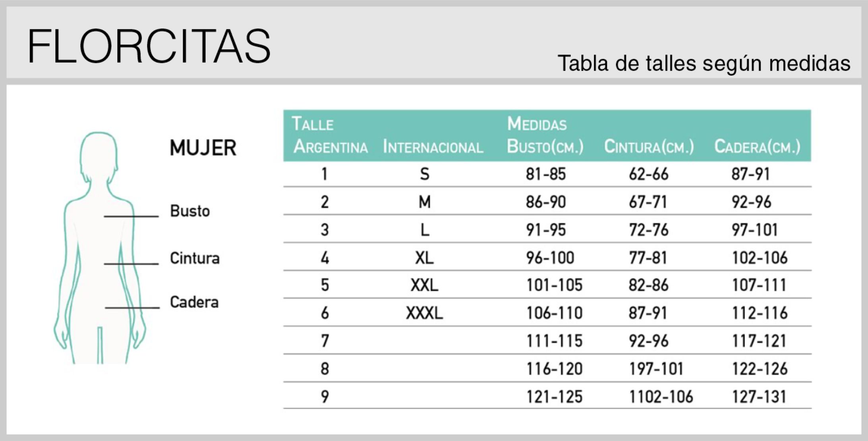Click the "Tabla de talles según medidas" subtitle

coord(704,64)
